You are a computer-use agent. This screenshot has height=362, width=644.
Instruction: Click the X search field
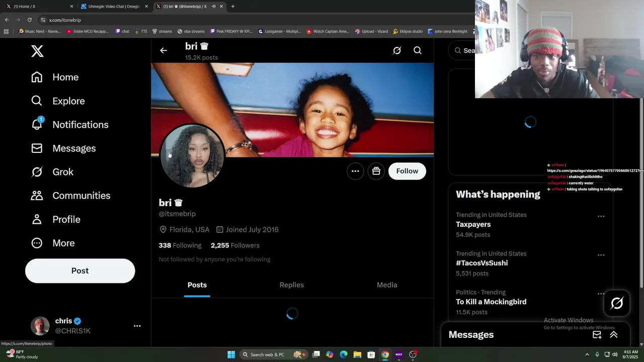(x=463, y=50)
